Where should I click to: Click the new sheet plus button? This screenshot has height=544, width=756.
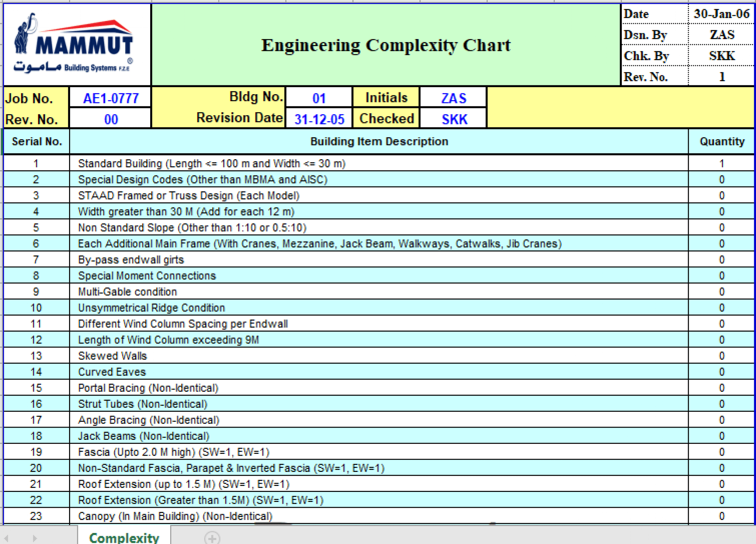click(x=212, y=538)
